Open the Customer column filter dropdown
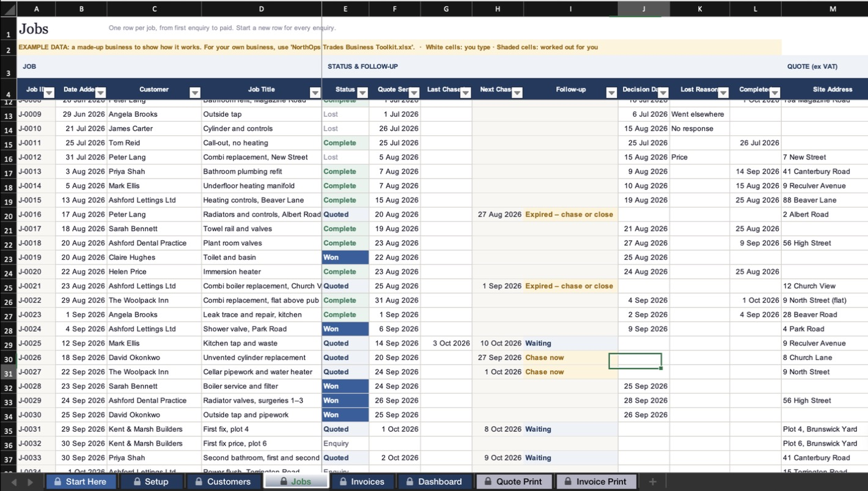Viewport: 868px width, 491px height. point(195,93)
